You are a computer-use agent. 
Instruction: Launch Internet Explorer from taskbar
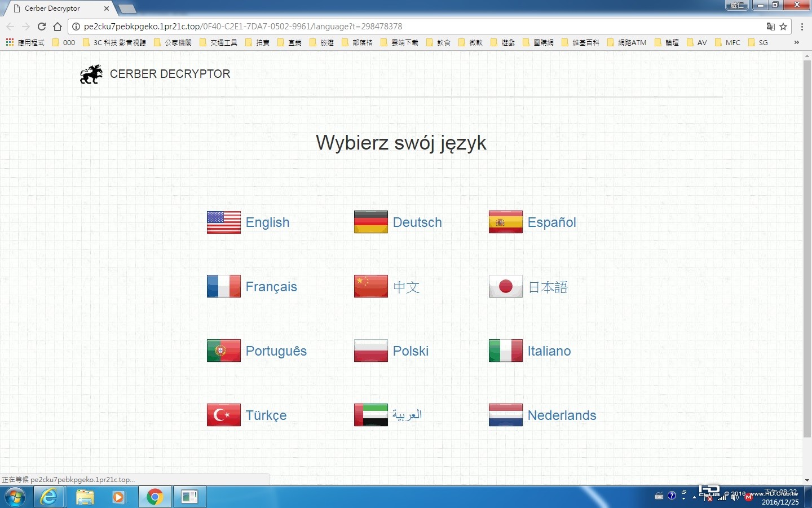click(x=49, y=497)
